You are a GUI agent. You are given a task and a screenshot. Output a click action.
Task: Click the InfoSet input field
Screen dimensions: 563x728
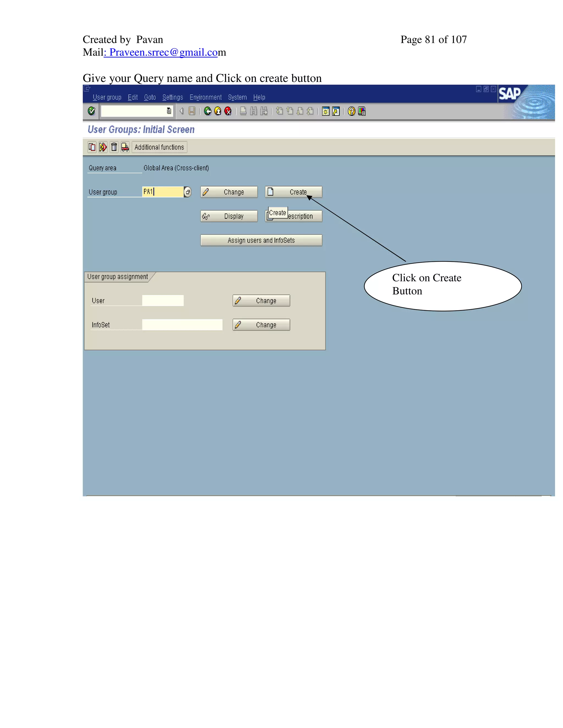tap(182, 325)
